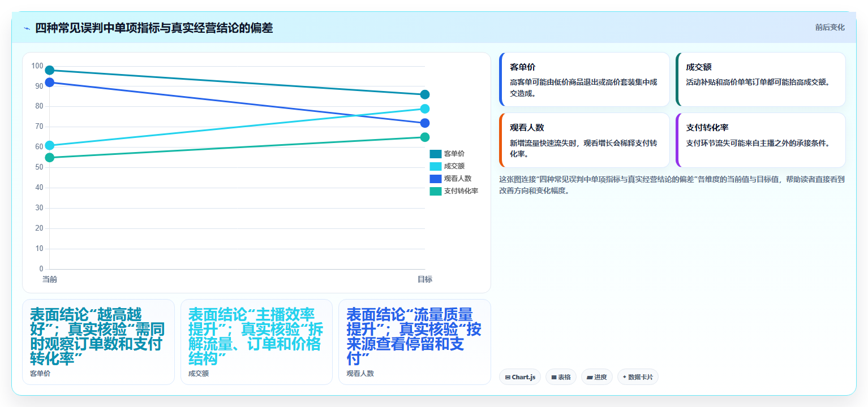Screen dimensions: 868x407
Task: Click the description paragraph starting 这张图连接
Action: pos(672,185)
